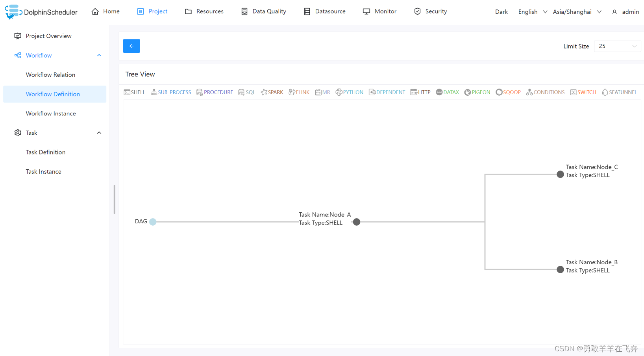Click the SPARK star icon
This screenshot has height=356, width=644.
click(264, 92)
